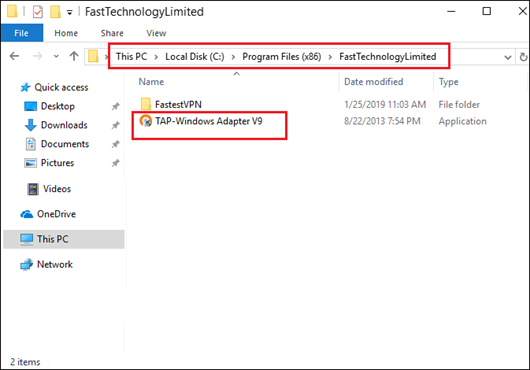Open the File menu tab

click(x=22, y=33)
